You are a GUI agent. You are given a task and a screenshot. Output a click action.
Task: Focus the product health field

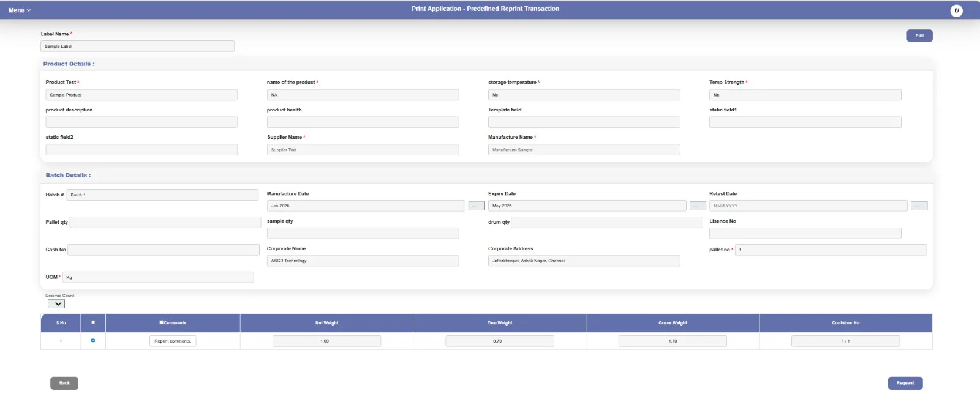point(363,122)
